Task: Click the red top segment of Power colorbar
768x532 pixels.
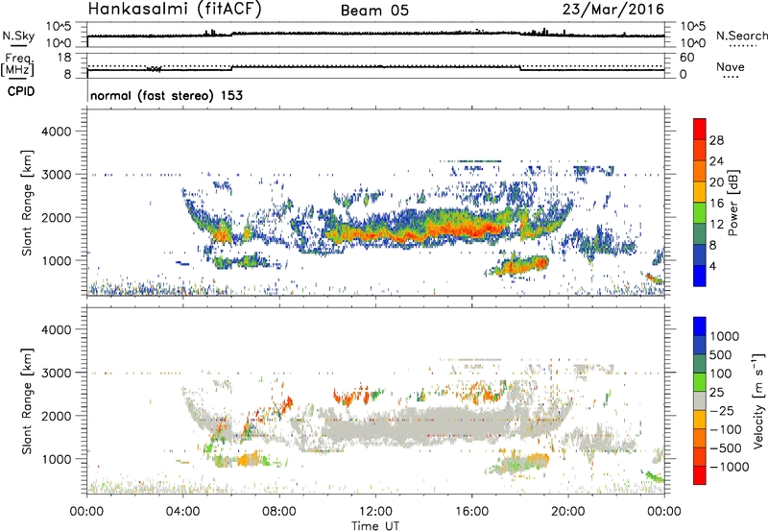Action: 700,129
